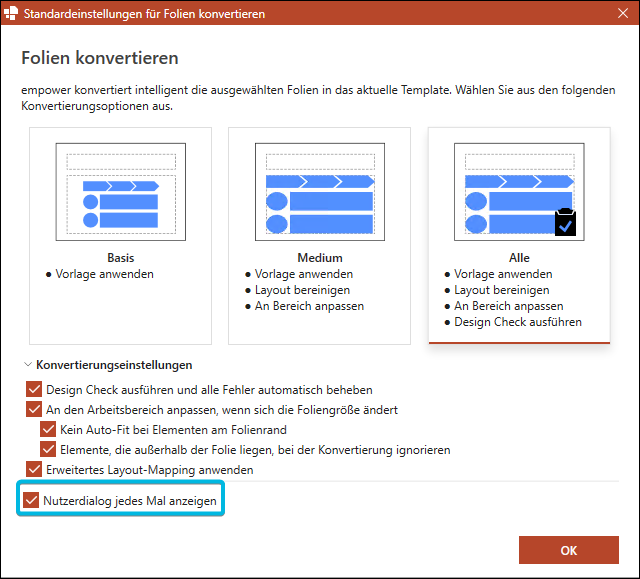640x579 pixels.
Task: Uncheck Design Check ausführen und Fehler beheben
Action: 34,389
